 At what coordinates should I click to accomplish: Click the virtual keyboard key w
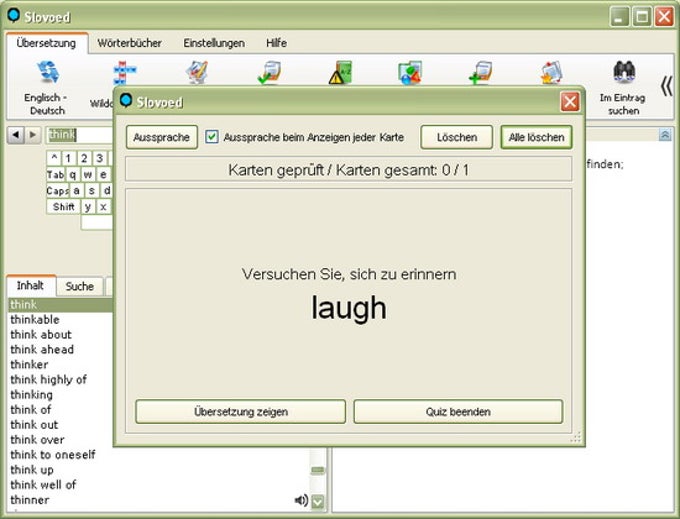88,174
